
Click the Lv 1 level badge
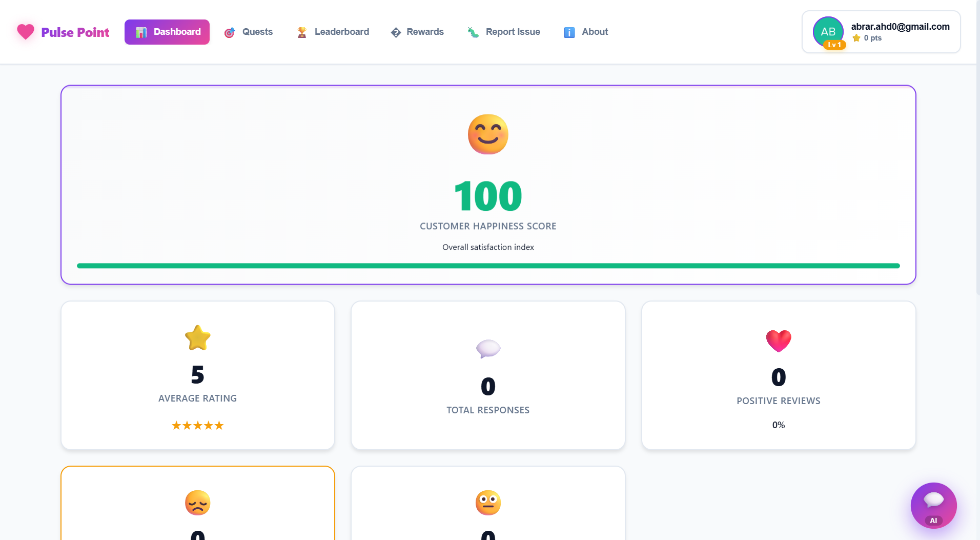click(x=834, y=45)
